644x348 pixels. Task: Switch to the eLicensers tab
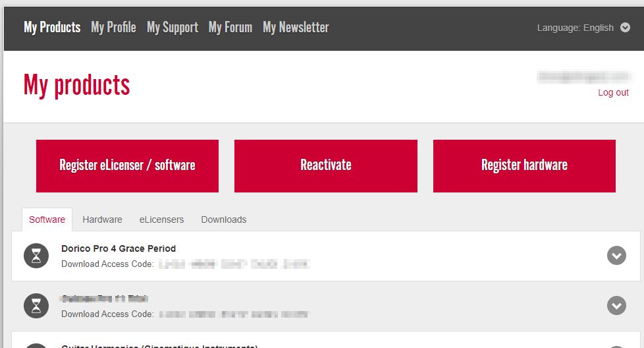pyautogui.click(x=161, y=220)
